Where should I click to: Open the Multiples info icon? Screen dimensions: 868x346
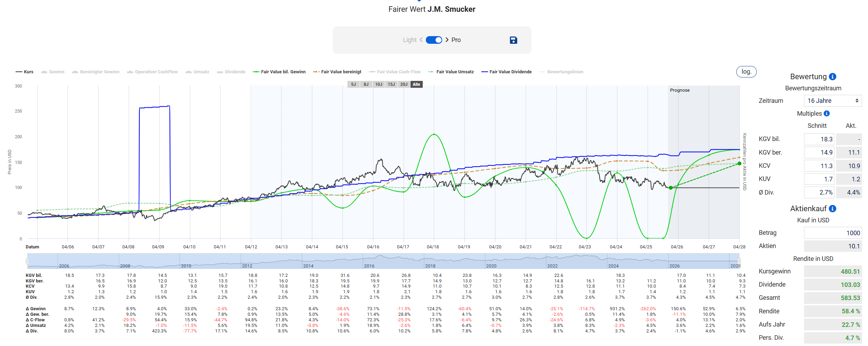(x=827, y=114)
